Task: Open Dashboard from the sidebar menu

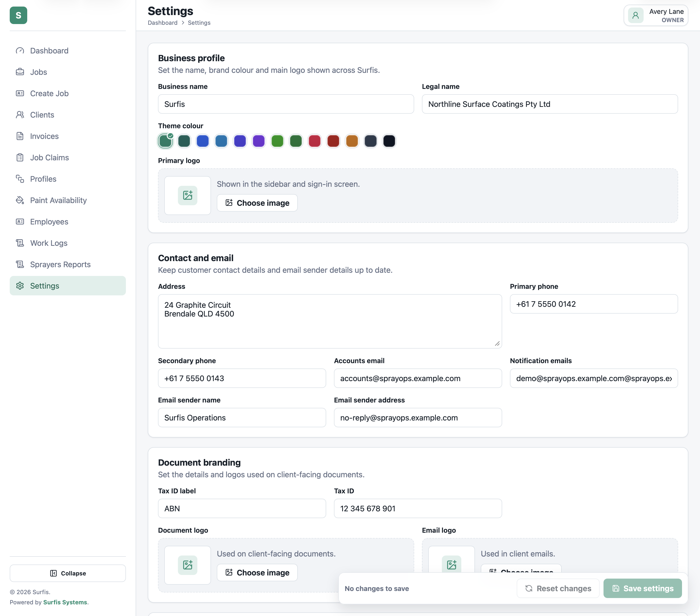Action: [x=68, y=51]
